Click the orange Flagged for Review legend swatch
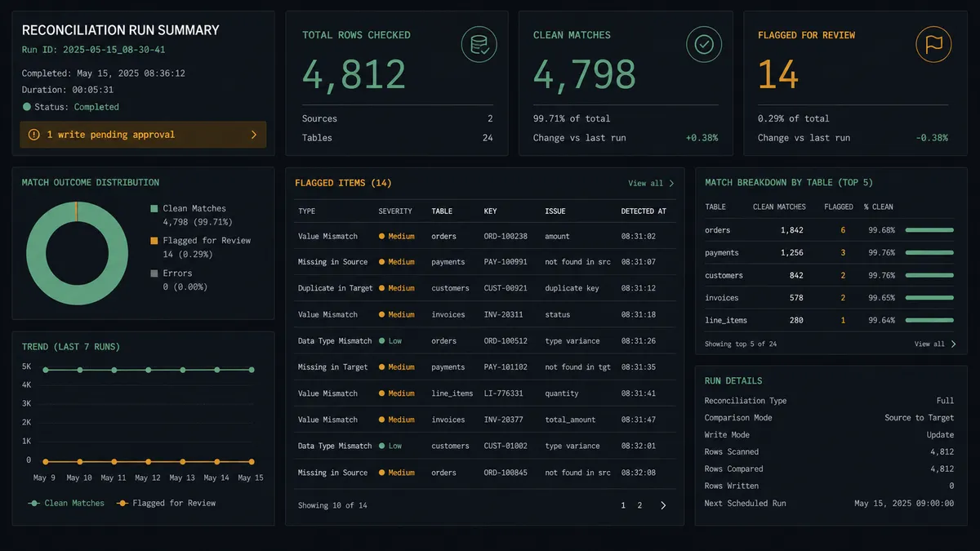Viewport: 980px width, 551px height. (154, 241)
